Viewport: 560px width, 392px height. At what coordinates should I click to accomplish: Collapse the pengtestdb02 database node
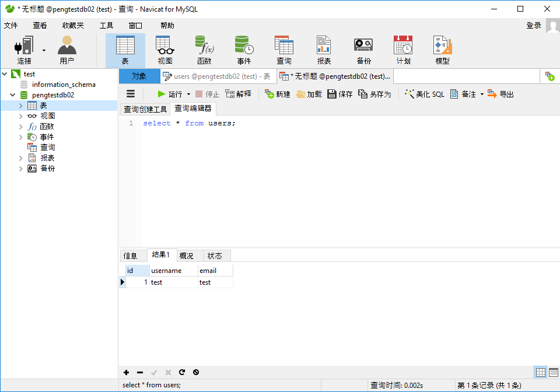[x=12, y=95]
